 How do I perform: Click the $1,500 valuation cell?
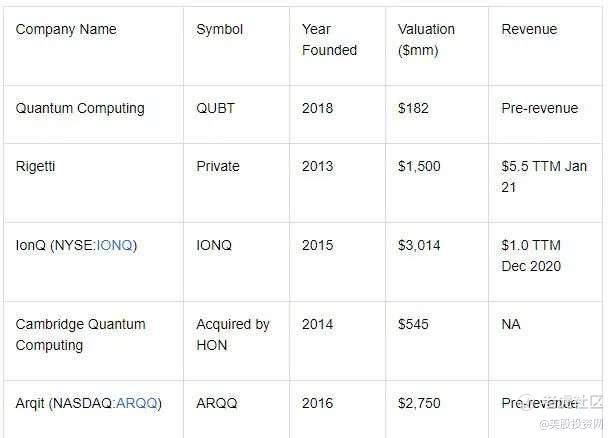419,166
